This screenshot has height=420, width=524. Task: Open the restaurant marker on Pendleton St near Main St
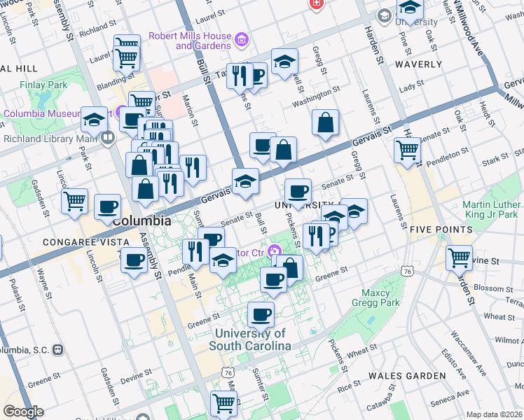click(x=196, y=252)
